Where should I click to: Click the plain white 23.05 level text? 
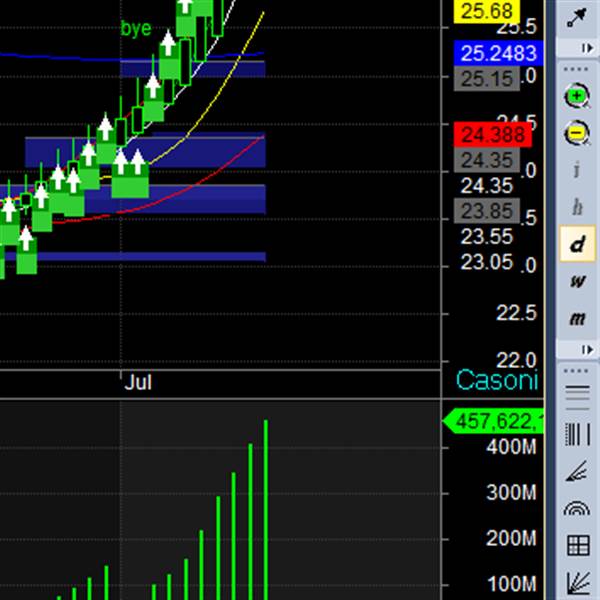click(486, 262)
